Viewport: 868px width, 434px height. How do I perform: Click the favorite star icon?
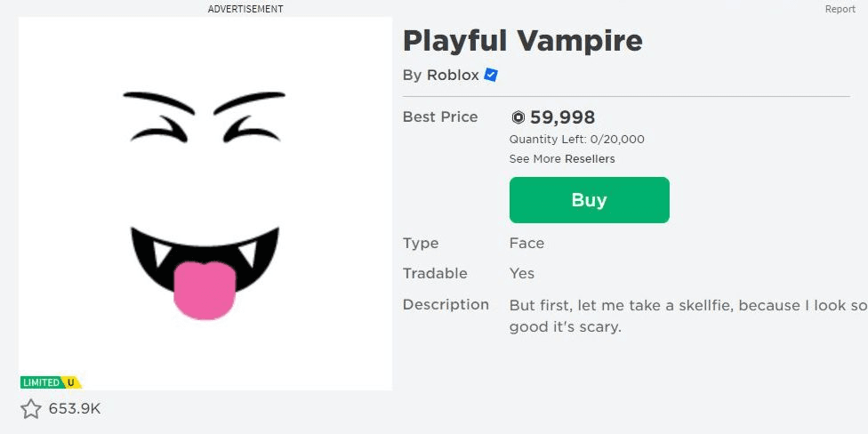tap(31, 409)
